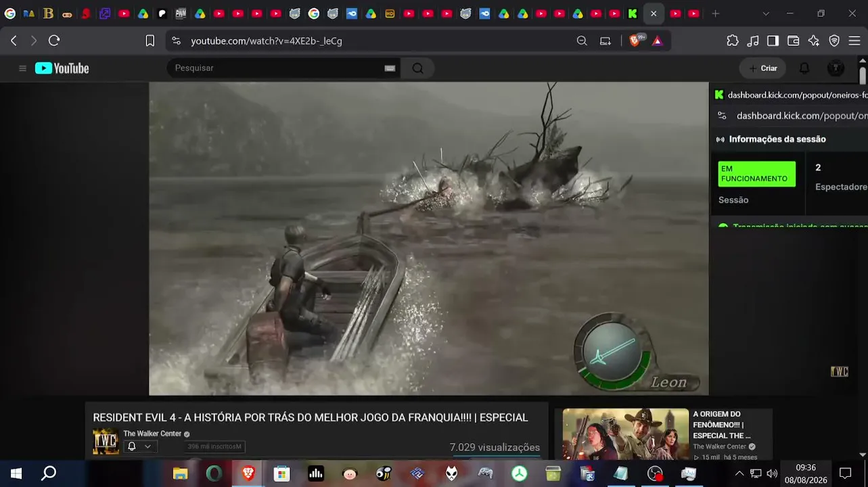Open Windows taskbar search
This screenshot has width=868, height=487.
(x=49, y=473)
